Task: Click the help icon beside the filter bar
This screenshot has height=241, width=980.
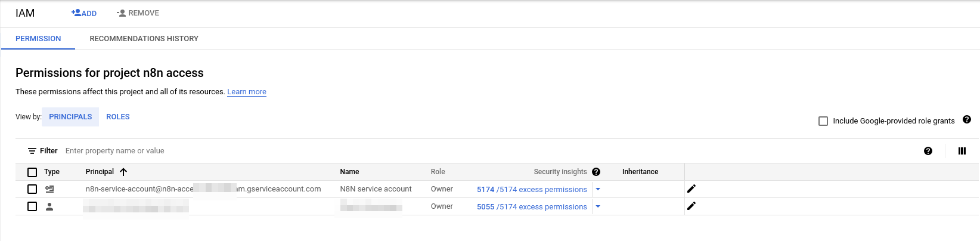Action: point(928,151)
